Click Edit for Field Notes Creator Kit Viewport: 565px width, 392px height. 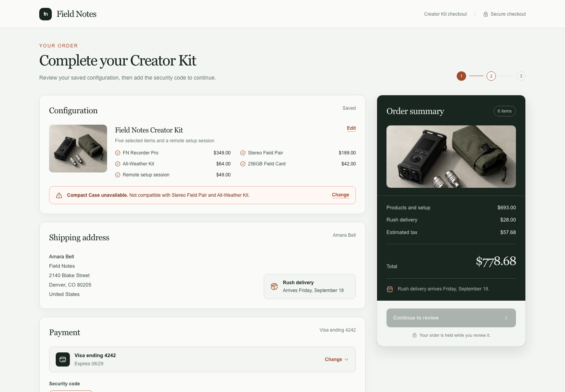(351, 128)
